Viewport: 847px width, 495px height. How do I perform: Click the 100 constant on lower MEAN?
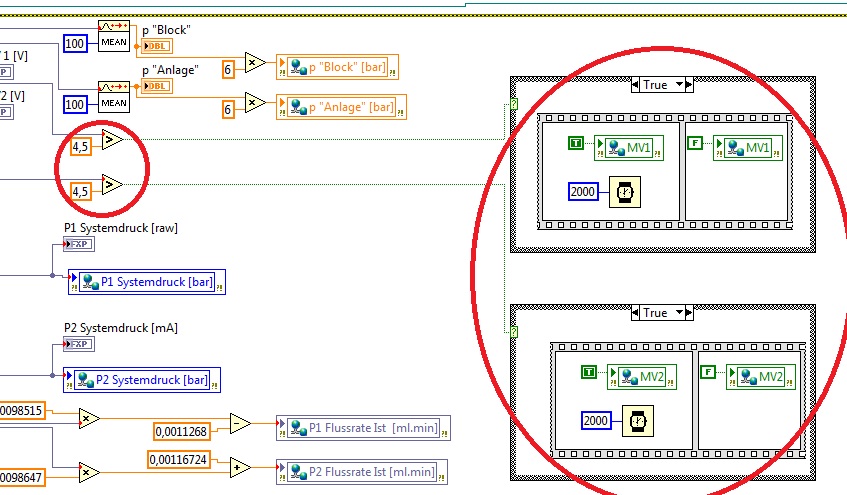point(75,104)
